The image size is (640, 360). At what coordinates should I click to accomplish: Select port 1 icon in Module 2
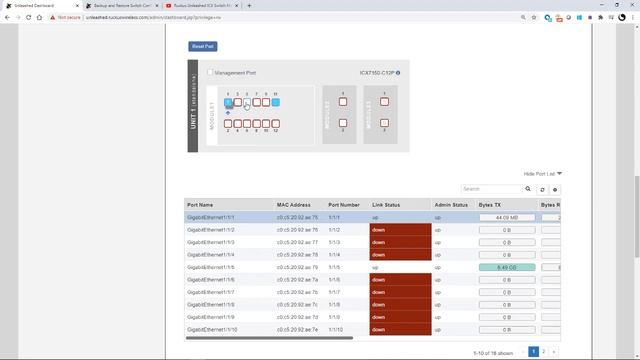point(343,102)
